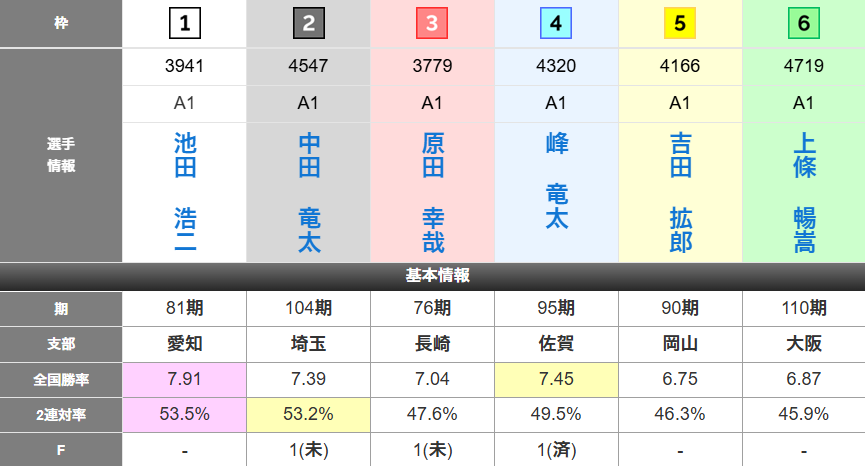Screen dimensions: 865x466
Task: Click the yellow highlighted 7.45 win rate cell
Action: click(556, 379)
